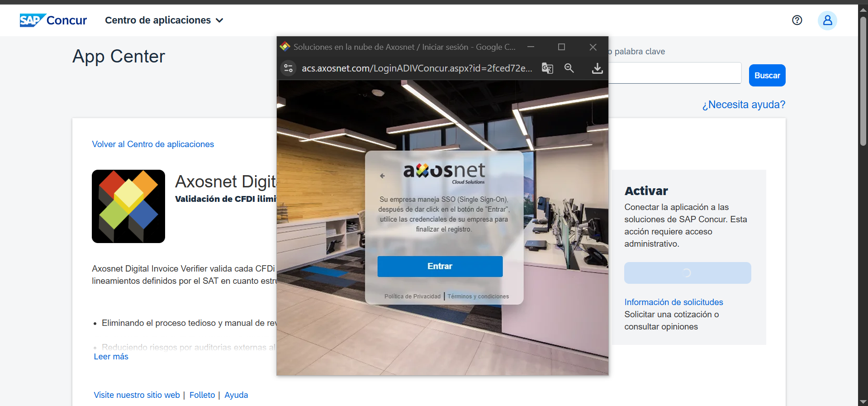Screen dimensions: 868x406
Task: Click the translate page icon
Action: tap(547, 68)
